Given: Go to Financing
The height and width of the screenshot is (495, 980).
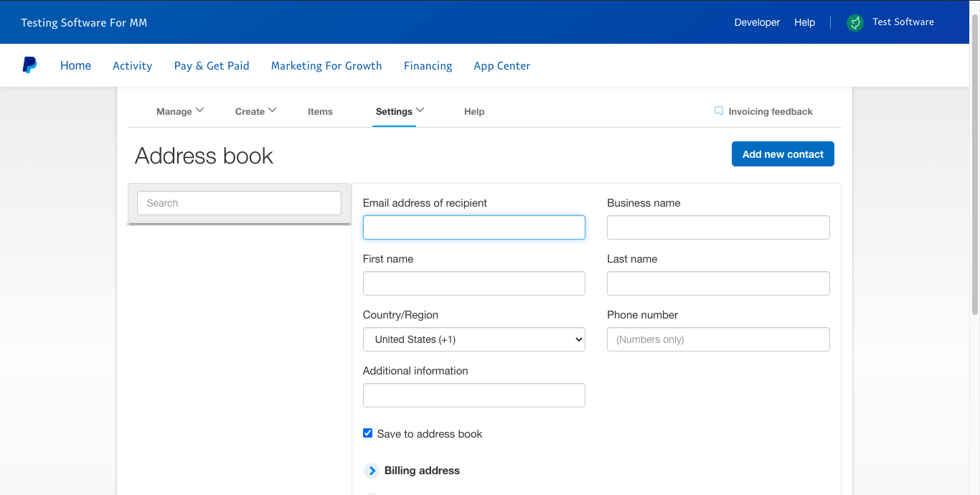Looking at the screenshot, I should click(x=428, y=65).
